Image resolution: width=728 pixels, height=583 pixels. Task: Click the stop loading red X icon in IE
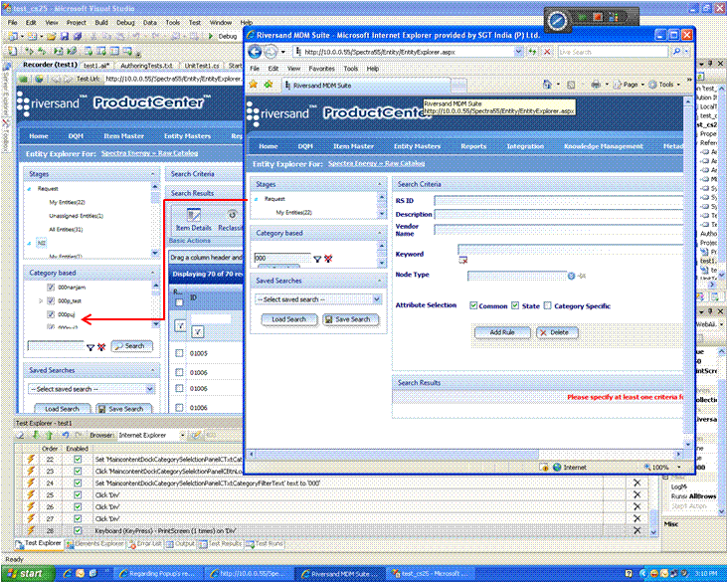pyautogui.click(x=547, y=52)
